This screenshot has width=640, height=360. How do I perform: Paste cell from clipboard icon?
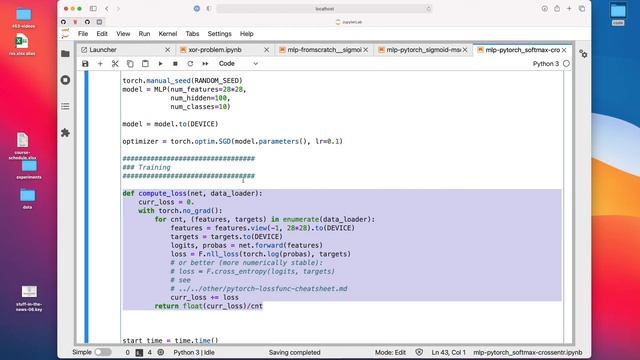click(145, 64)
